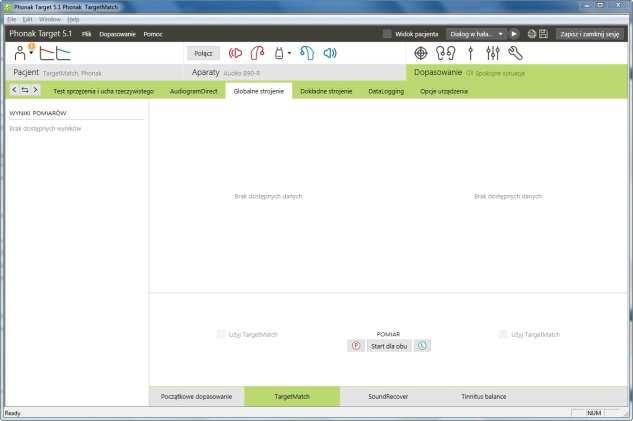This screenshot has height=421, width=633.
Task: Open the DataLogging tab
Action: [386, 91]
